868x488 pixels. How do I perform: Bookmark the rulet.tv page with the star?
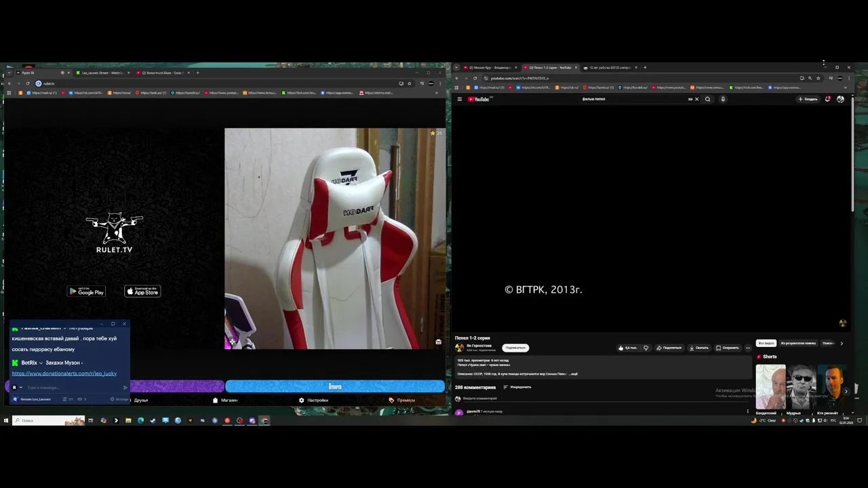coord(409,83)
